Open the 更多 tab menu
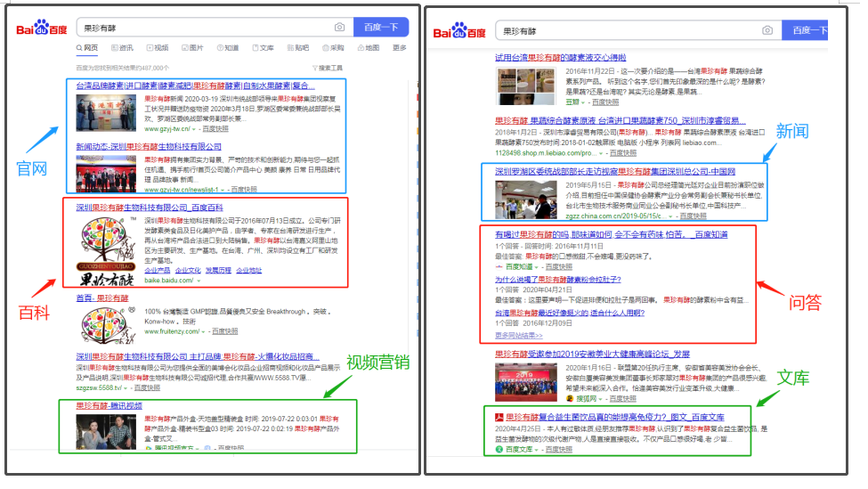Viewport: 868px width, 489px height. (400, 48)
